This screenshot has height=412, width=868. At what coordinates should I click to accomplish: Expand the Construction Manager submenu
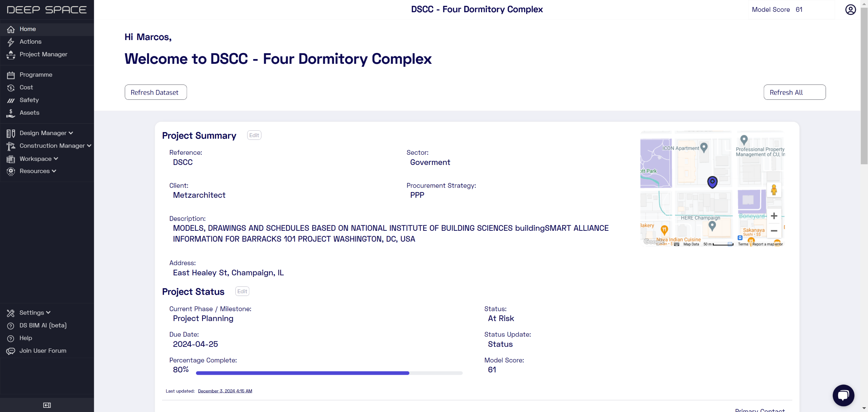pos(55,146)
